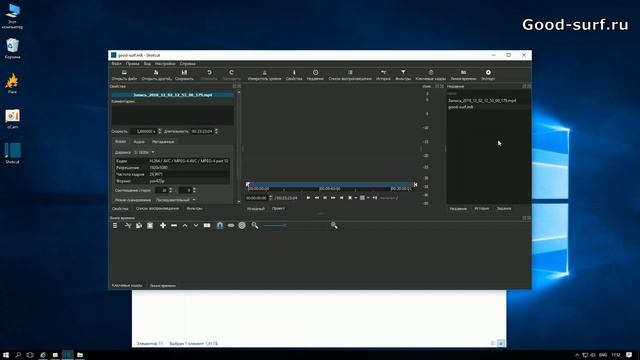
Task: Remove clip with the minus icon
Action: point(174,225)
